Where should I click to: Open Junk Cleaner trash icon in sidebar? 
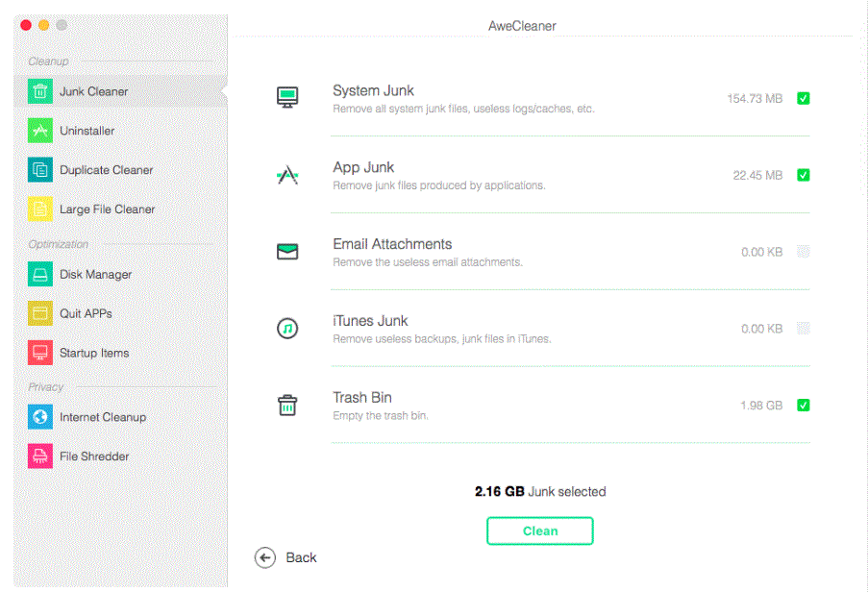[x=39, y=91]
